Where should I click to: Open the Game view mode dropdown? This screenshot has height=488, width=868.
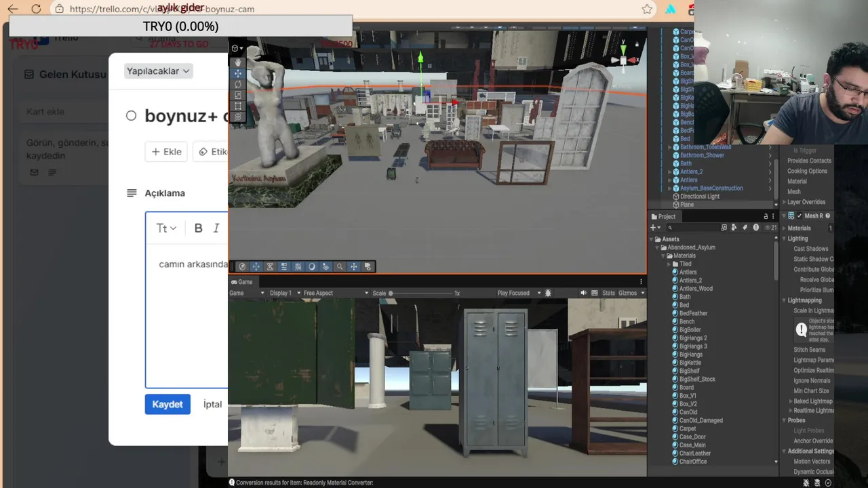247,293
